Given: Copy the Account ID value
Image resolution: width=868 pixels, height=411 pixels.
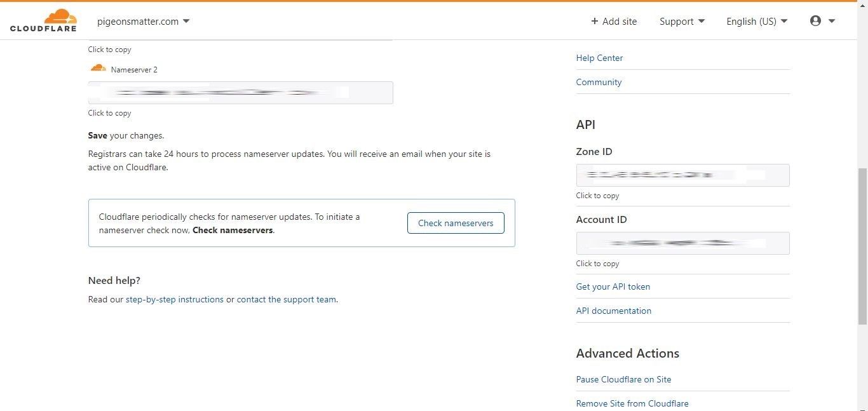Looking at the screenshot, I should 682,243.
